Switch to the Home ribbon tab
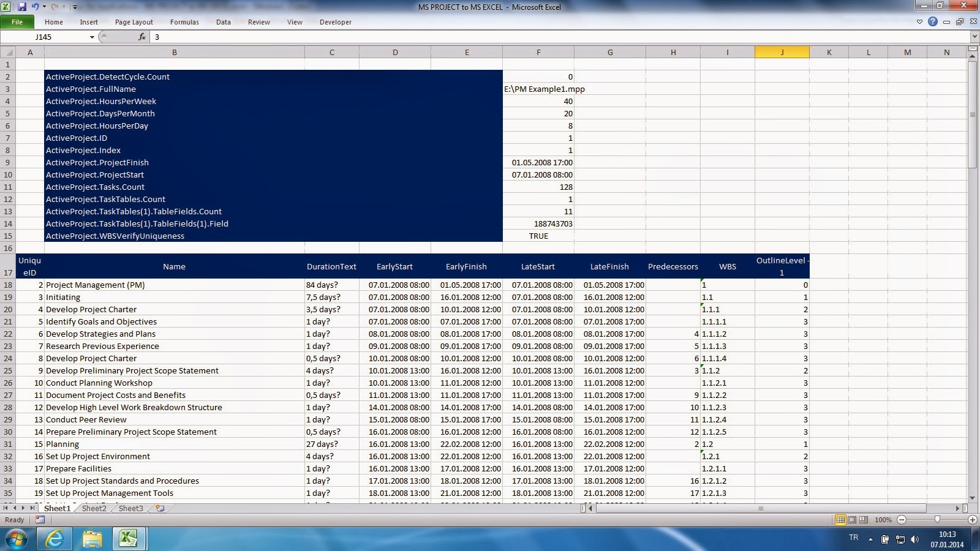980x551 pixels. 54,22
